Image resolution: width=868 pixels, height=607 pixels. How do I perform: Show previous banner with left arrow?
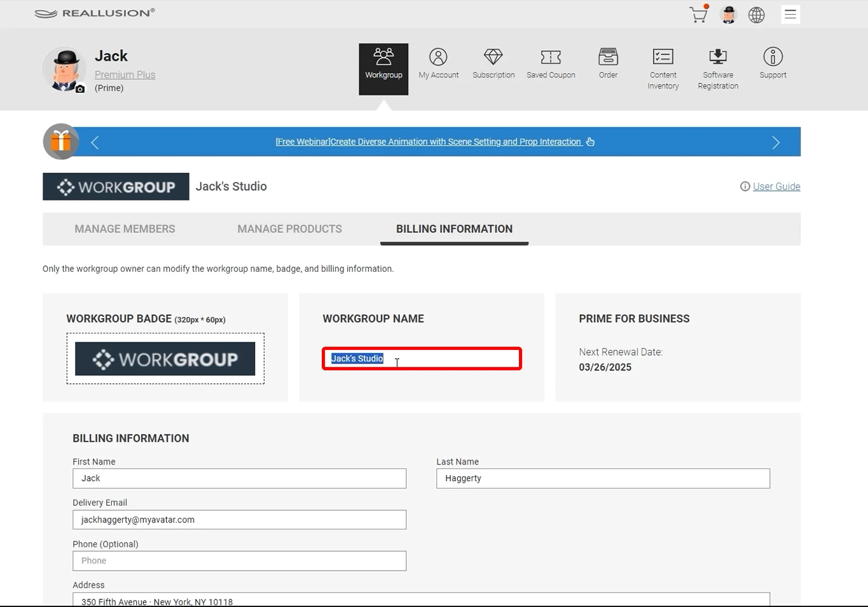[95, 143]
